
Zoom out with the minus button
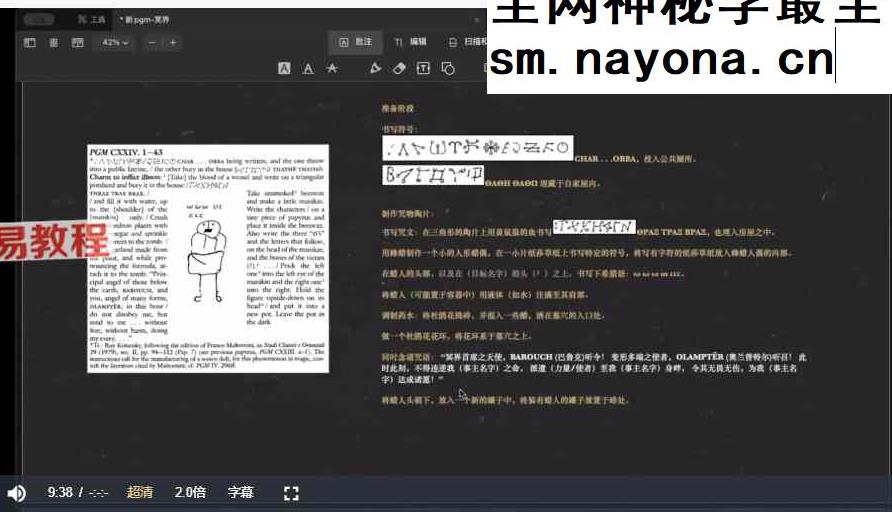pyautogui.click(x=151, y=43)
